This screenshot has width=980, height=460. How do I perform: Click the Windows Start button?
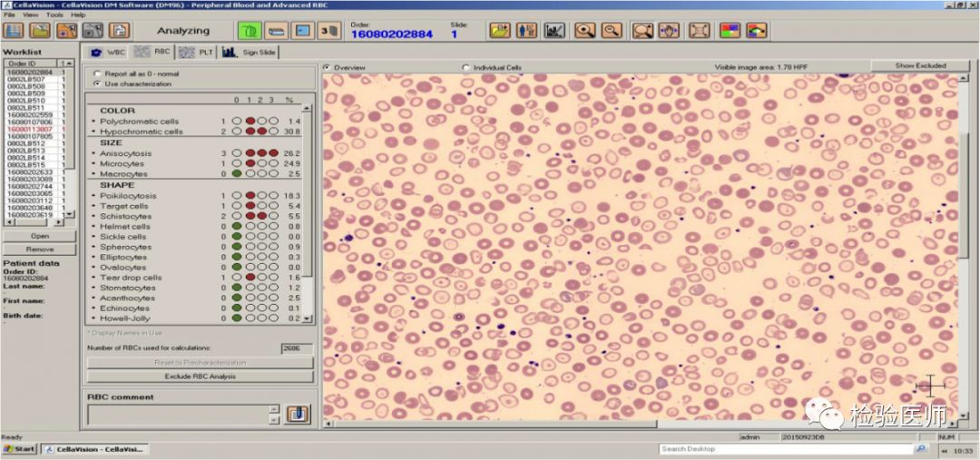[x=19, y=449]
